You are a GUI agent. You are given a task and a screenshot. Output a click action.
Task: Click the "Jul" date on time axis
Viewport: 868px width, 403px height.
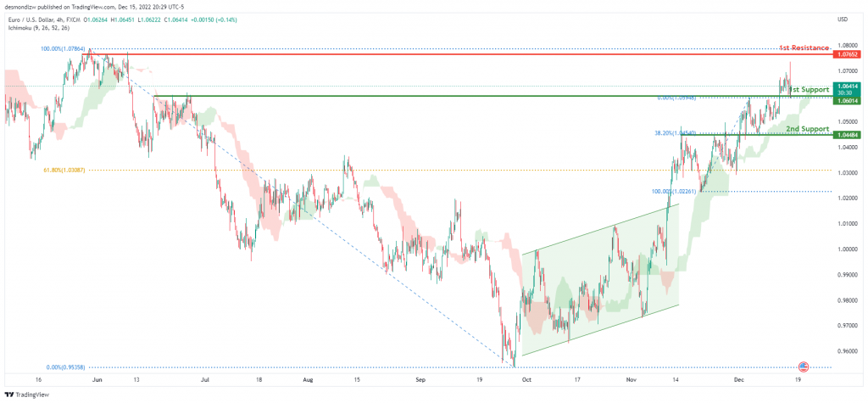point(205,381)
